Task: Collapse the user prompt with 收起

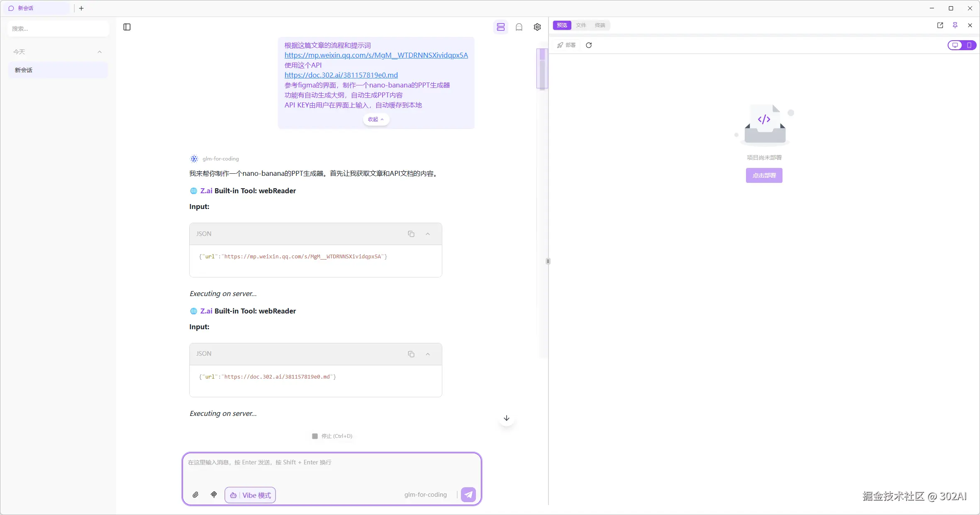Action: tap(376, 119)
